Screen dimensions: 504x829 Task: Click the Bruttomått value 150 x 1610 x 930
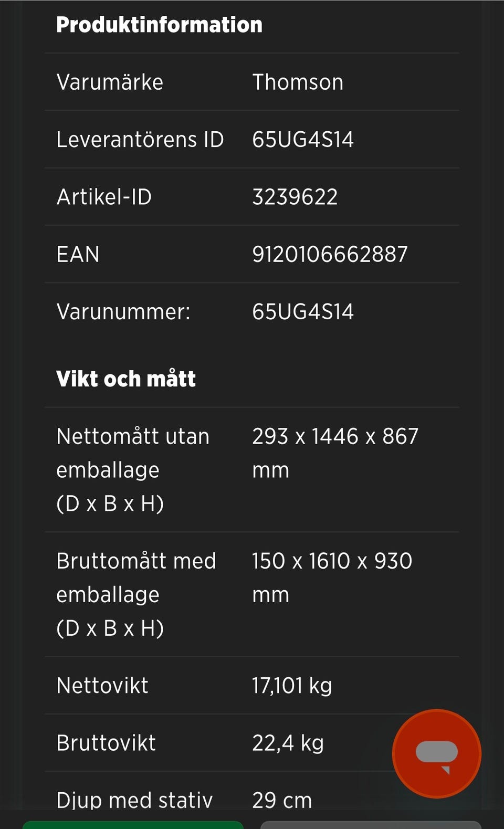(332, 561)
